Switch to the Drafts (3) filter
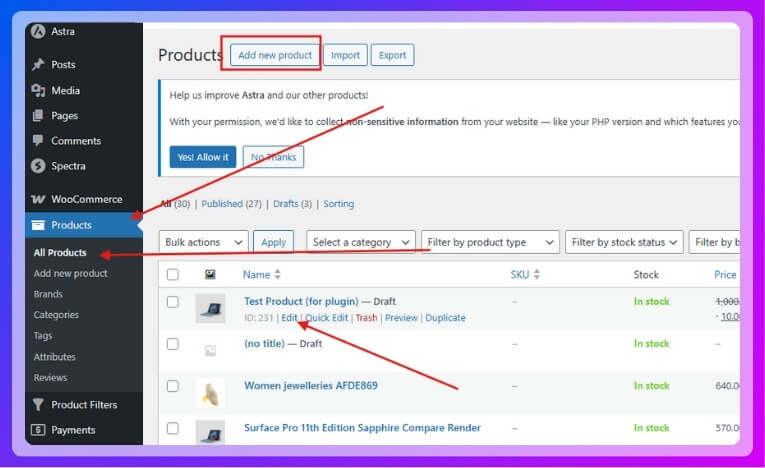This screenshot has width=765, height=468. [291, 204]
